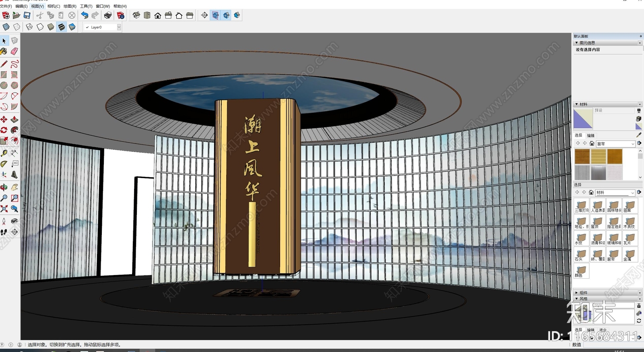Toggle X-ray style mode
This screenshot has height=352, width=644.
pos(6,27)
